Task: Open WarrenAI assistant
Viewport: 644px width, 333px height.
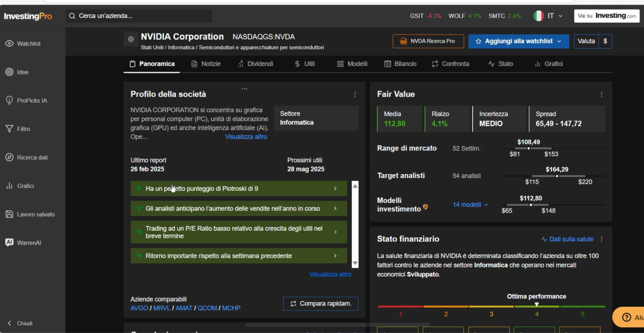Action: pos(23,243)
